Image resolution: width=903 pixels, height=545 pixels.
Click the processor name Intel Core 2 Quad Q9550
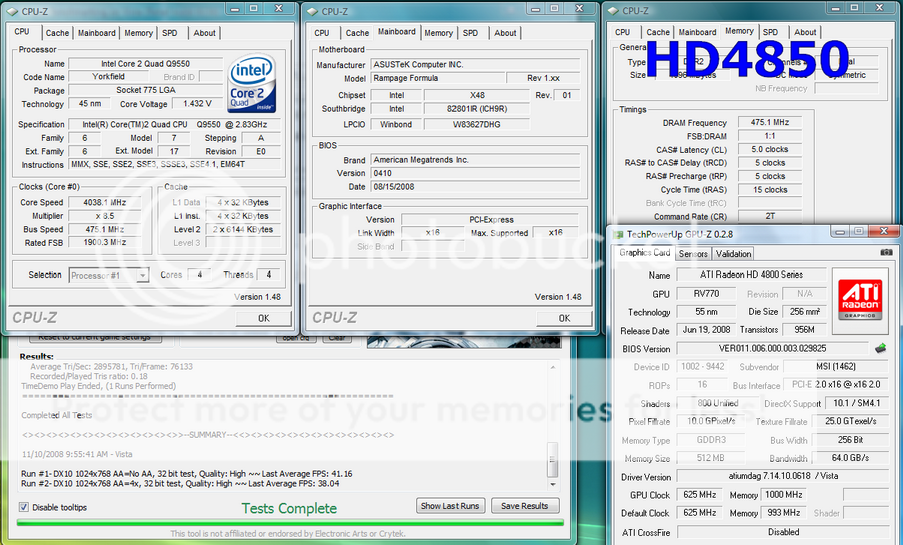(x=145, y=63)
